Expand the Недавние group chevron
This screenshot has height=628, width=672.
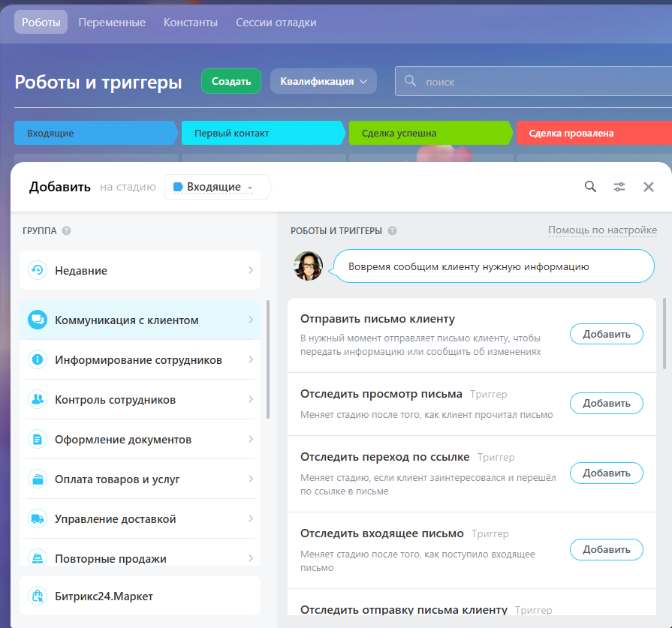coord(251,270)
